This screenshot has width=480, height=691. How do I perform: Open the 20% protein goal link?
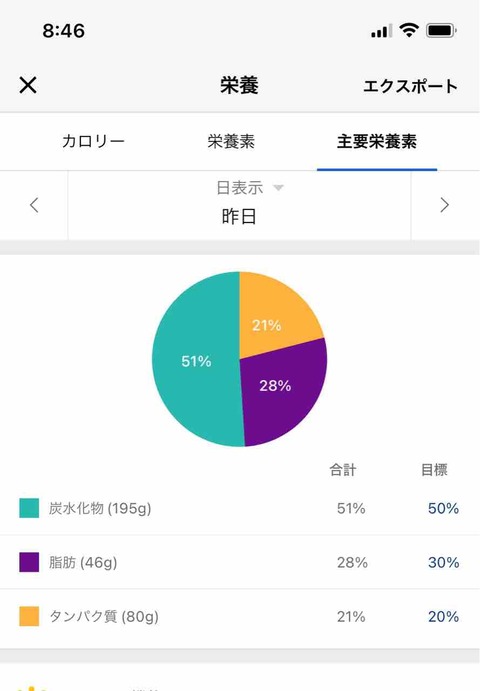click(443, 616)
